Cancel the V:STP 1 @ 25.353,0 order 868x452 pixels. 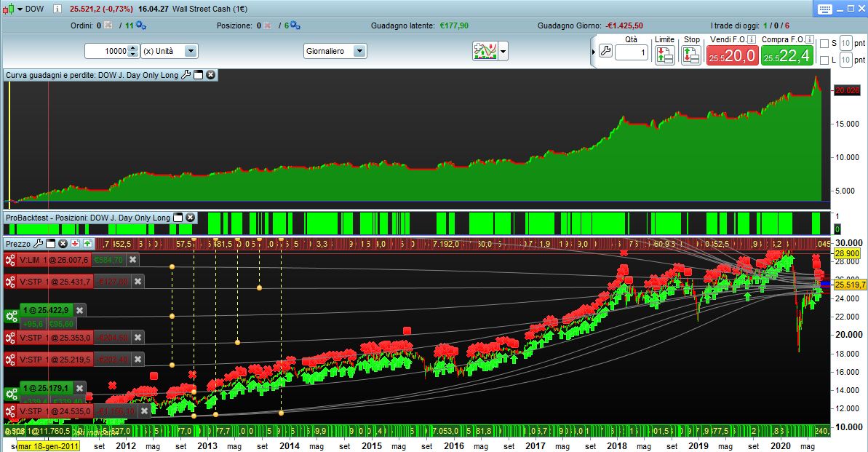[138, 337]
